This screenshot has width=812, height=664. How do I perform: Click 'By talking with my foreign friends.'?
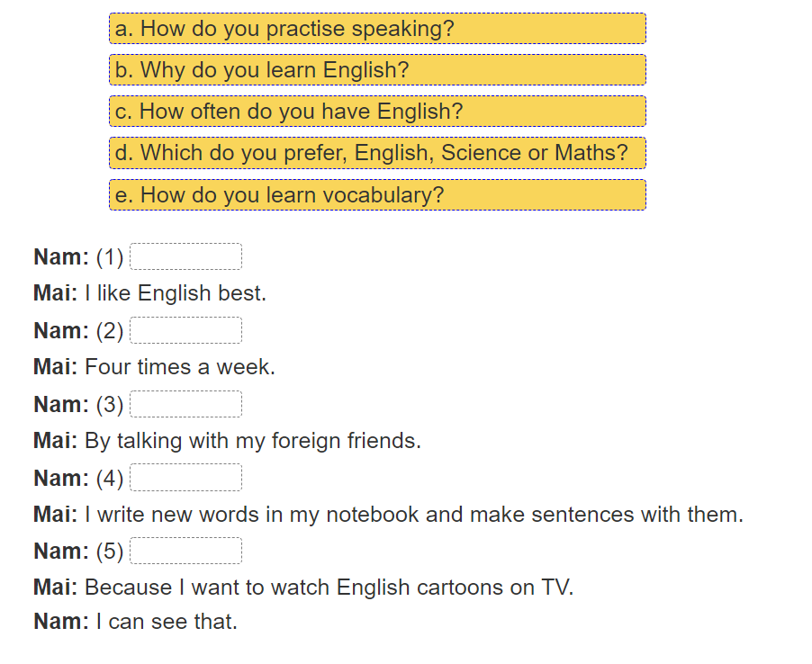coord(252,442)
